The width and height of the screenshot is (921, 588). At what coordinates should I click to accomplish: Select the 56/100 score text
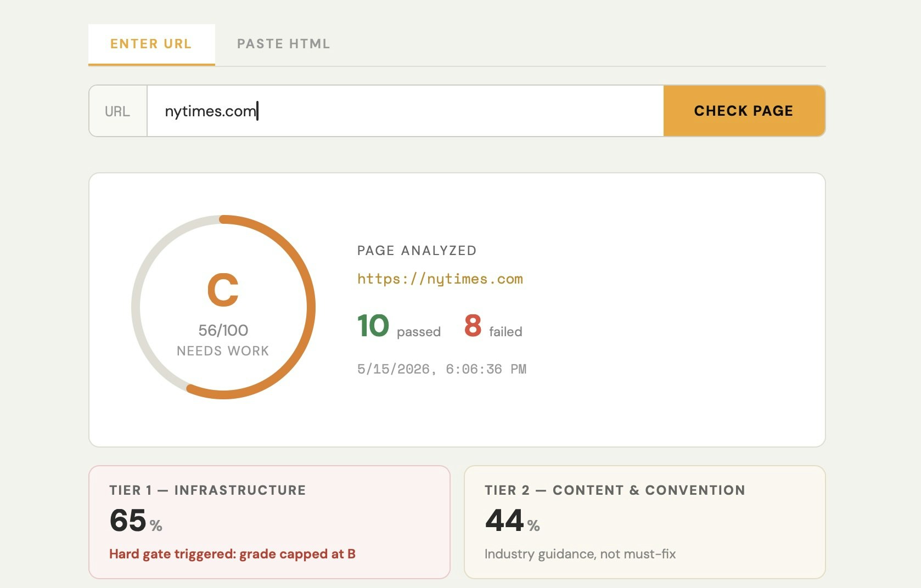coord(223,330)
